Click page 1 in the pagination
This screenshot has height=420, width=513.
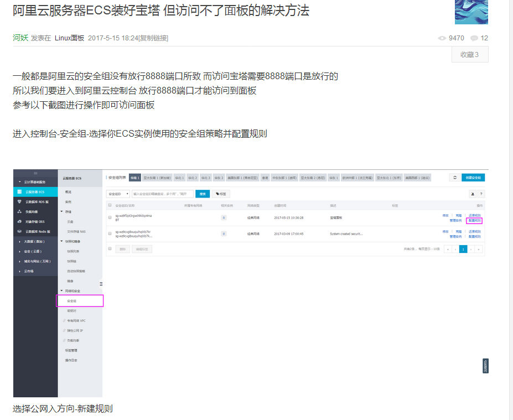tap(463, 249)
